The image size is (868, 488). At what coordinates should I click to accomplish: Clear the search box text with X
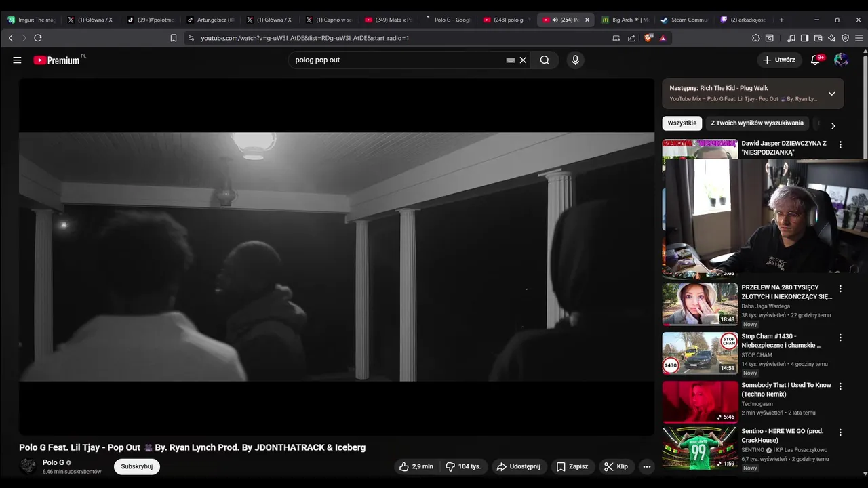click(x=523, y=60)
